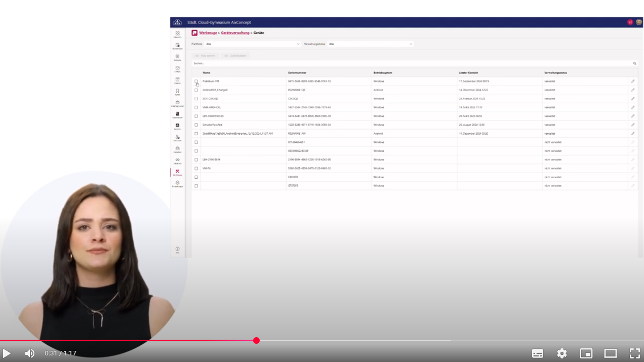Check the Praktikum-VM device checkbox
Screen dimensions: 644x362
point(196,81)
